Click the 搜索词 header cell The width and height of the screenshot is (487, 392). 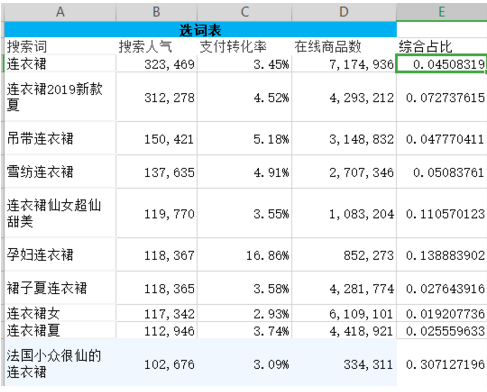[60, 46]
